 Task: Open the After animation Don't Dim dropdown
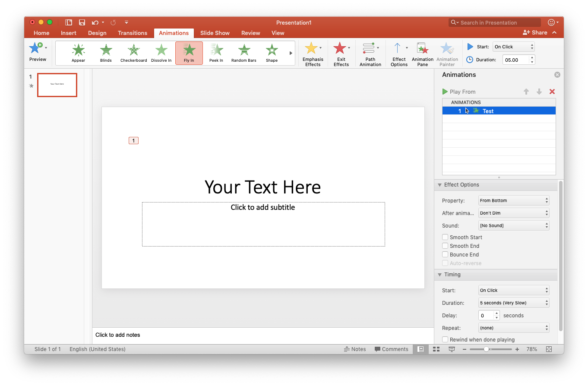514,213
